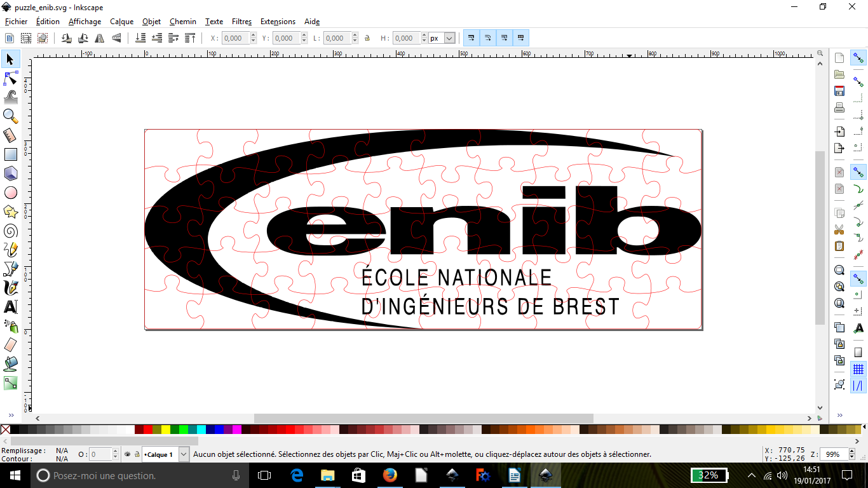
Task: Toggle snap text anchors and baselines
Action: [x=858, y=328]
